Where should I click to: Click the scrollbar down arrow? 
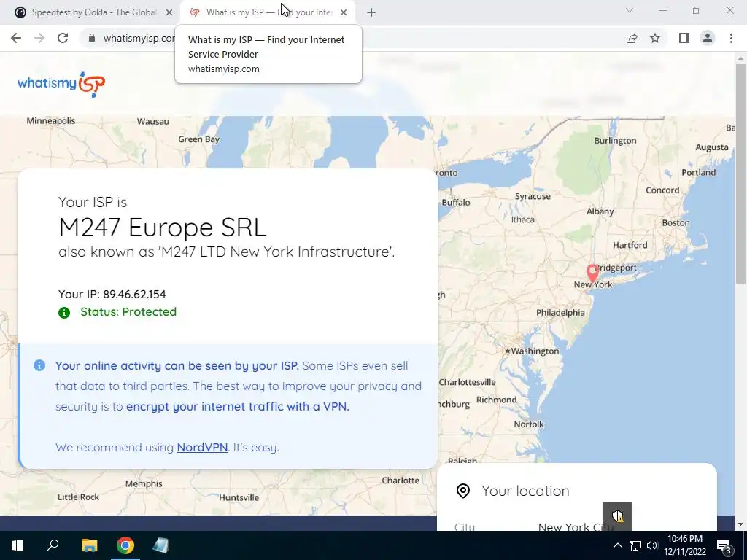point(740,525)
